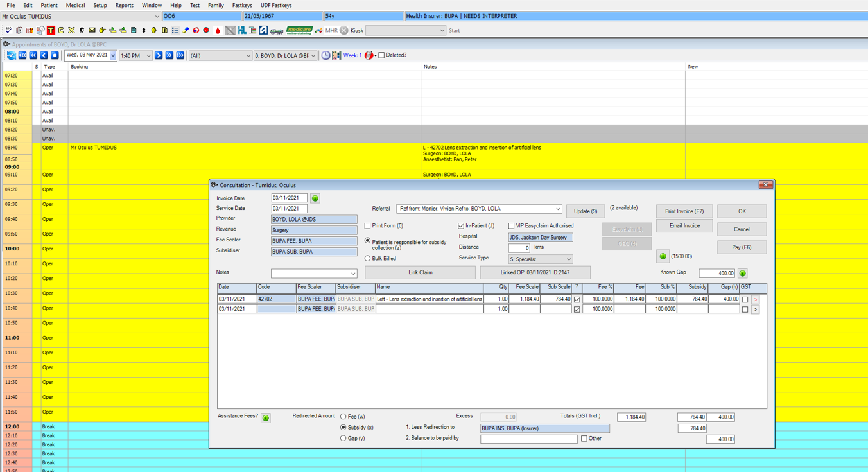Toggle the GST checkbox on 42702 row
The image size is (868, 472).
(745, 299)
